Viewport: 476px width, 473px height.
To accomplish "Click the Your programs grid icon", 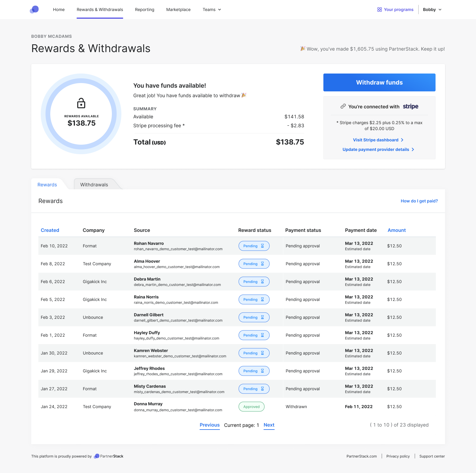I will 379,10.
